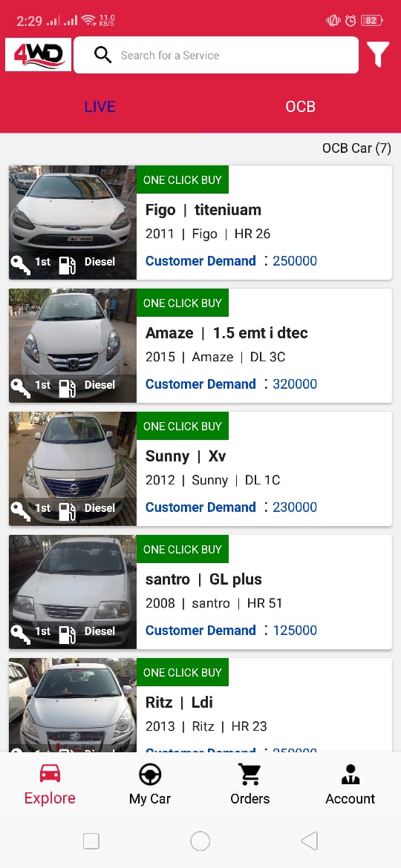Image resolution: width=401 pixels, height=868 pixels.
Task: Click the Search for a Service field
Action: (x=216, y=55)
